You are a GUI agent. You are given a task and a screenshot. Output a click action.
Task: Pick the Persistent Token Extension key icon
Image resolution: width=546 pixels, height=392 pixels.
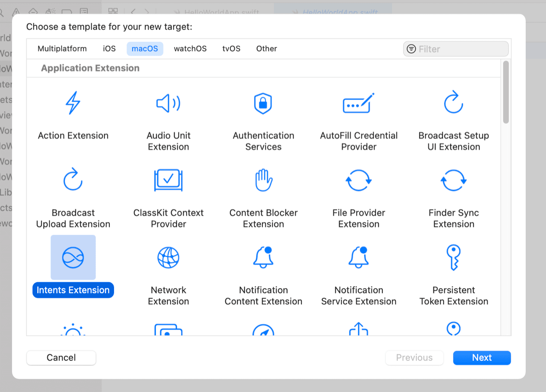tap(454, 257)
